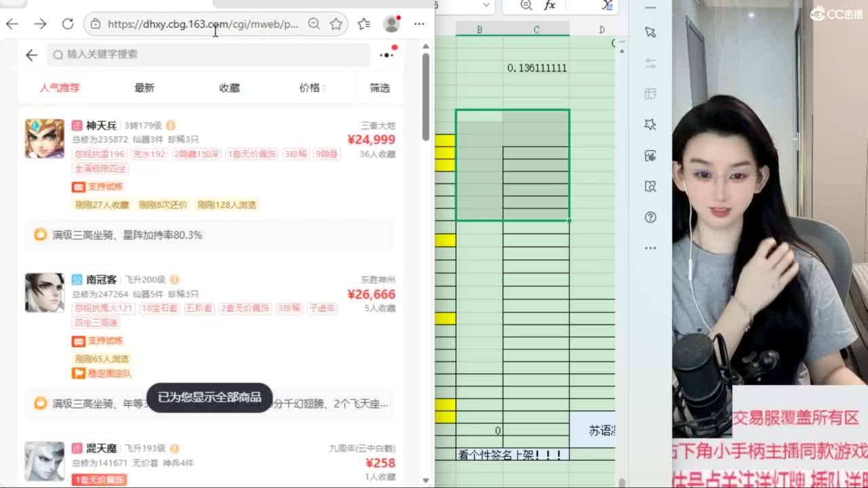Click the ¥24,999 price
The height and width of the screenshot is (488, 868).
click(371, 140)
